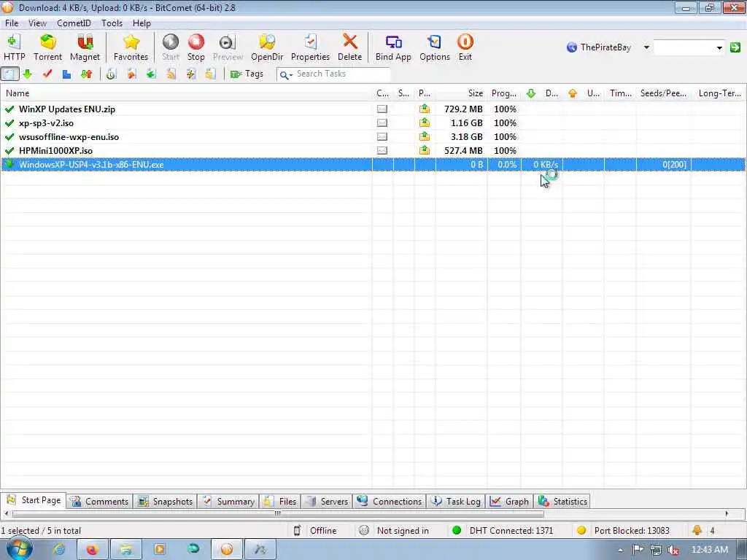747x560 pixels.
Task: Sort task list by Size column header
Action: [x=461, y=93]
